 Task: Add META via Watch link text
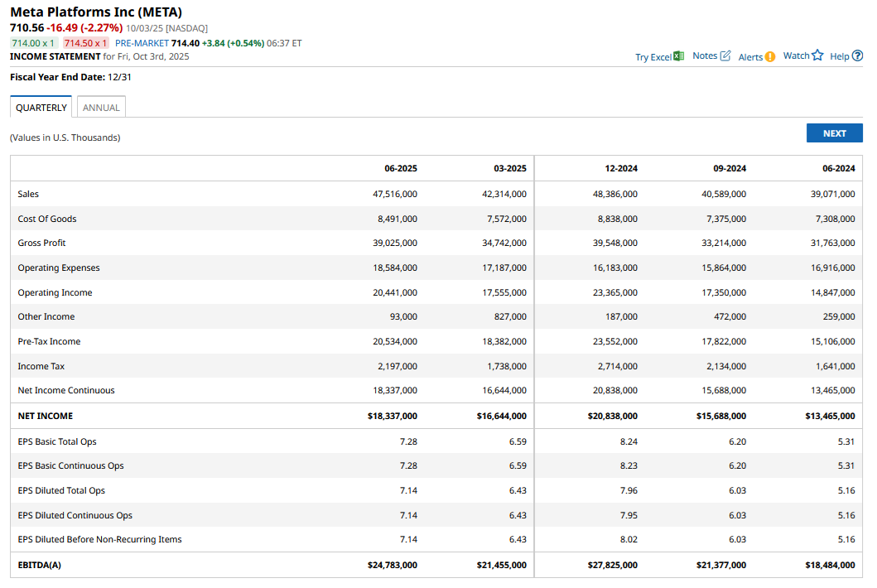[796, 55]
